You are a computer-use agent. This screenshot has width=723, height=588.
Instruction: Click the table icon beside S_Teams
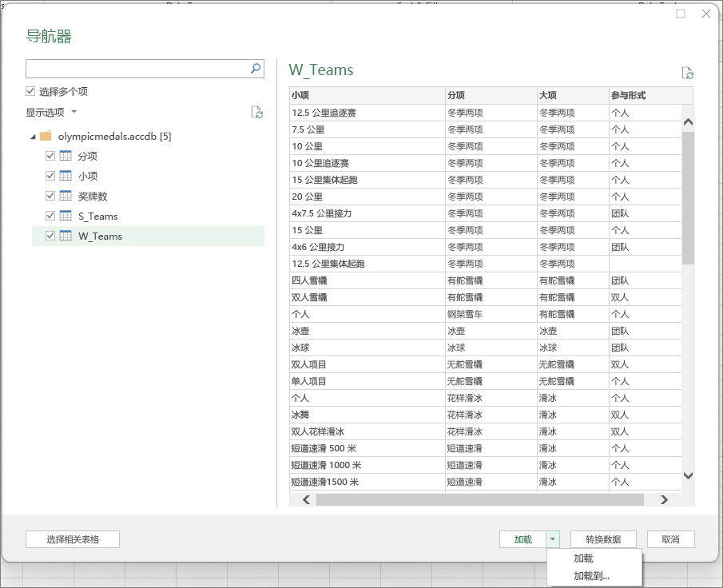(66, 216)
